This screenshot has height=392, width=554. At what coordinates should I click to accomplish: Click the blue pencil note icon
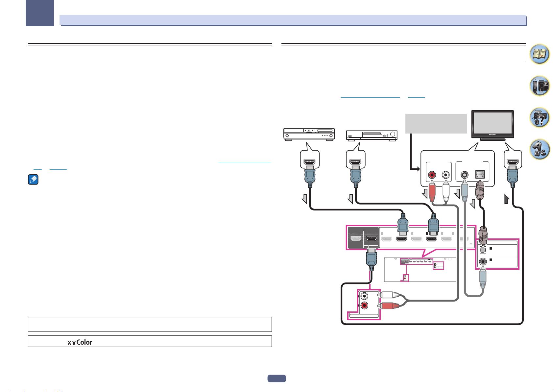click(33, 180)
